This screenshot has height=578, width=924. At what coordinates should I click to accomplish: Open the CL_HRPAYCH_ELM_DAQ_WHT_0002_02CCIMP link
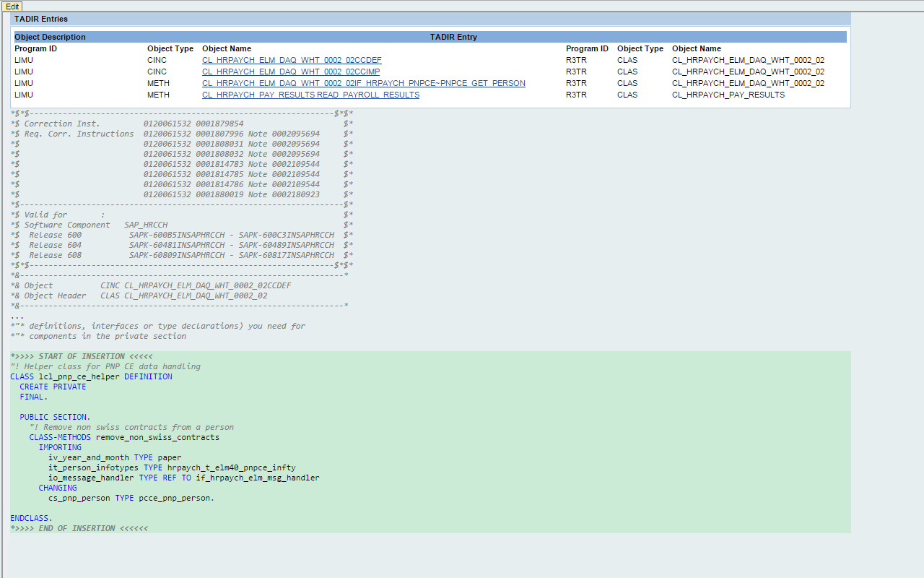click(x=291, y=72)
